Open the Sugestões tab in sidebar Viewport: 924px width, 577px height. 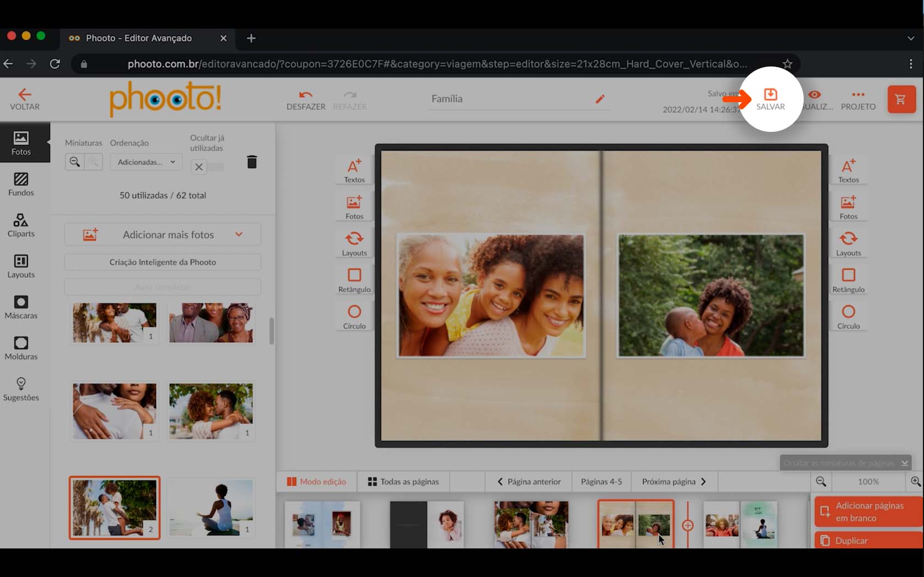point(21,389)
